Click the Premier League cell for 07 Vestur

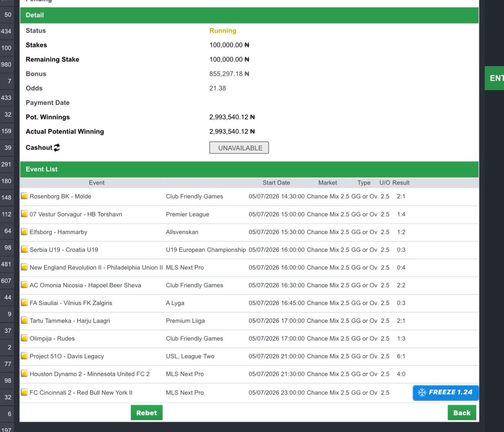187,214
